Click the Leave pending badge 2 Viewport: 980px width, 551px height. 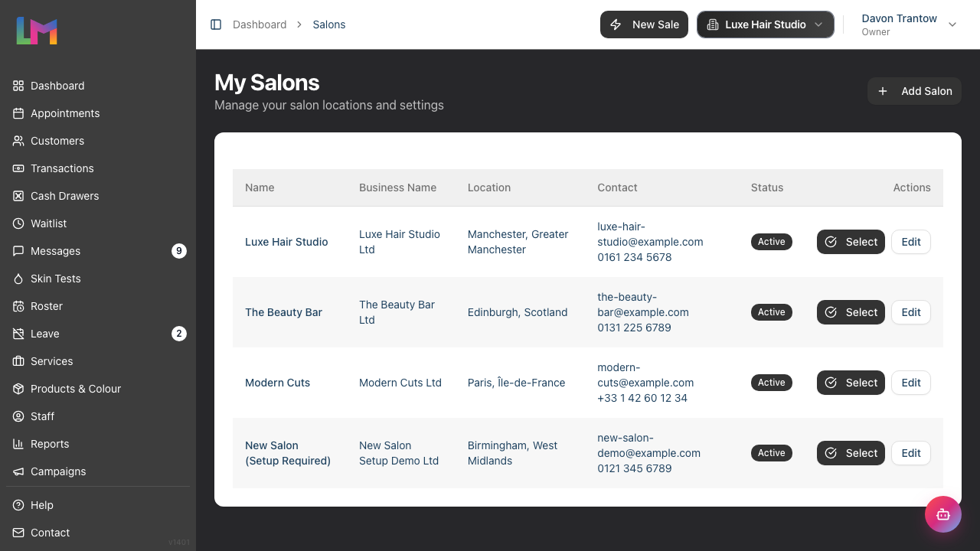179,334
